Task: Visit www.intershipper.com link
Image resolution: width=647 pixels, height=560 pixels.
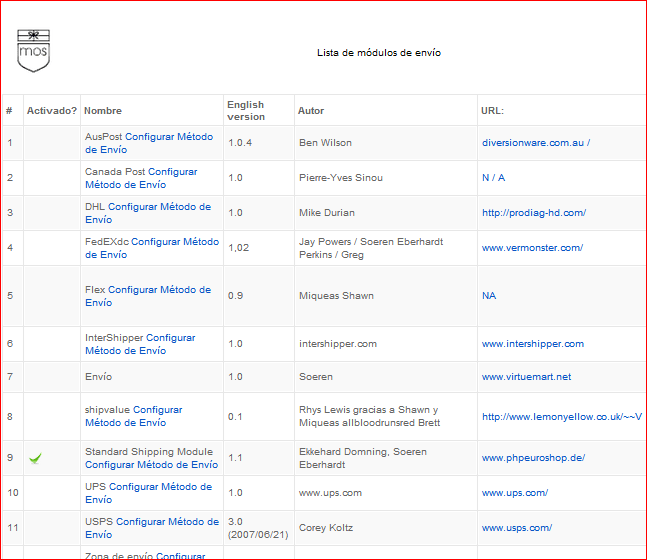Action: pyautogui.click(x=533, y=344)
